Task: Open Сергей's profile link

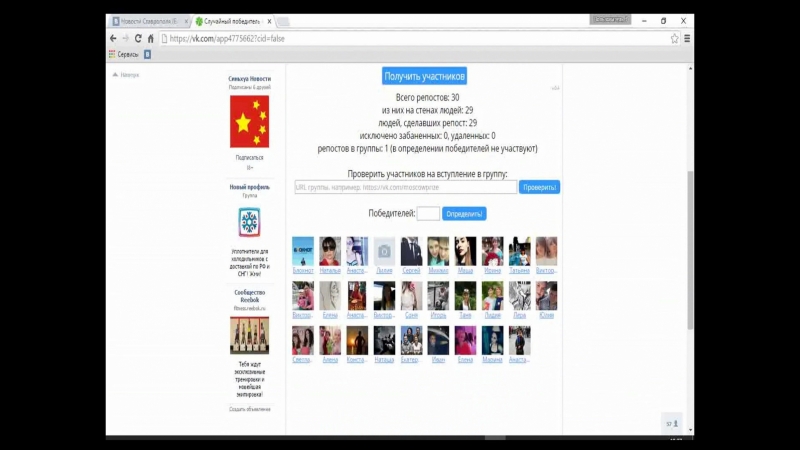Action: coord(411,270)
